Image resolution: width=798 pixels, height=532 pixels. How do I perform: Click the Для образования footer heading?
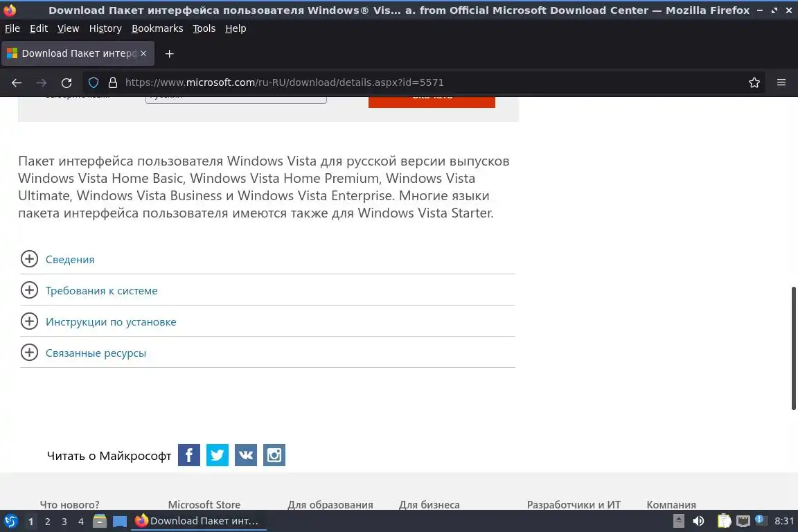(x=330, y=504)
